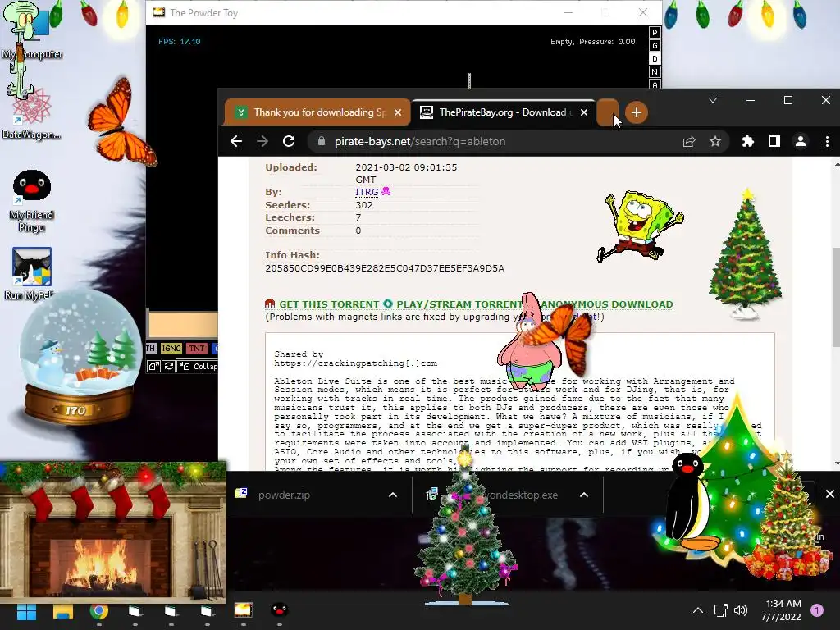840x630 pixels.
Task: Go back in browser history
Action: click(236, 141)
